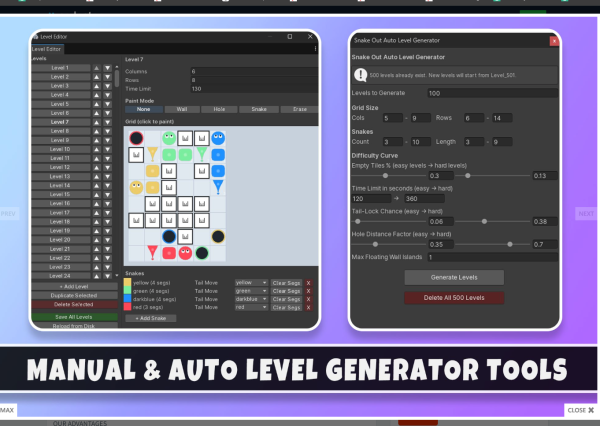
Task: Clear segments of the yellow snake
Action: point(286,283)
